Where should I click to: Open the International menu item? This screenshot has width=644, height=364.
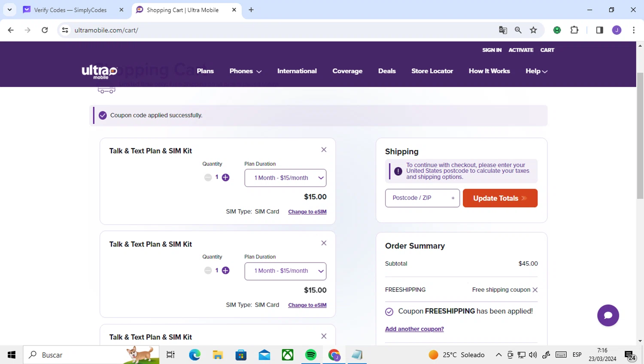[297, 71]
